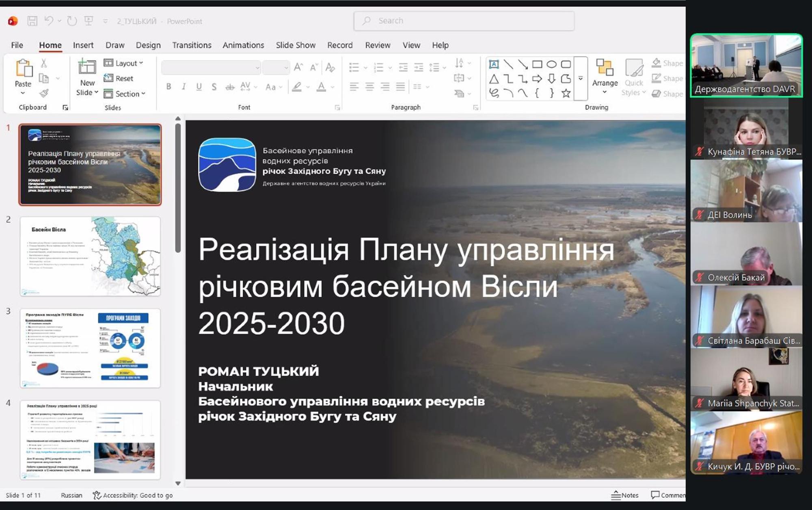Expand the shapes gallery More arrow
Viewport: 812px width, 510px height.
581,78
